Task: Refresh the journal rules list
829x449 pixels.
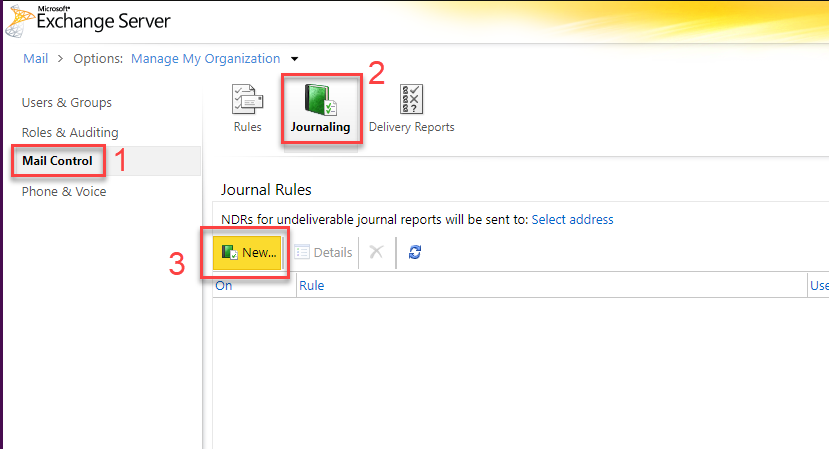Action: (414, 252)
